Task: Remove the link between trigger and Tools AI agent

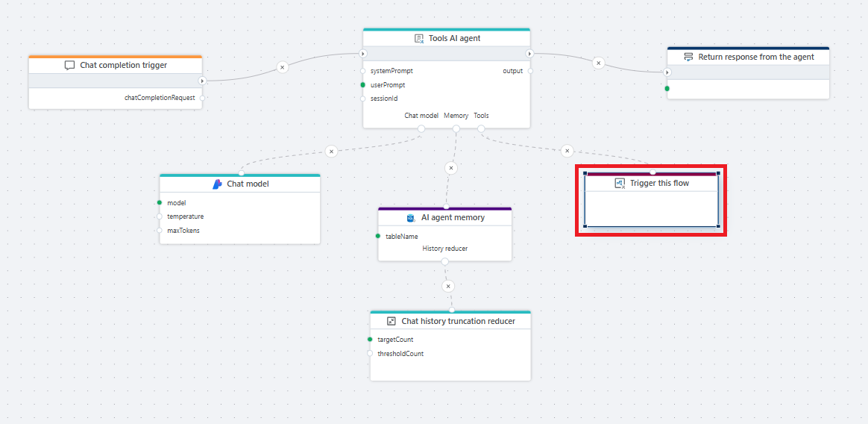Action: (x=282, y=67)
